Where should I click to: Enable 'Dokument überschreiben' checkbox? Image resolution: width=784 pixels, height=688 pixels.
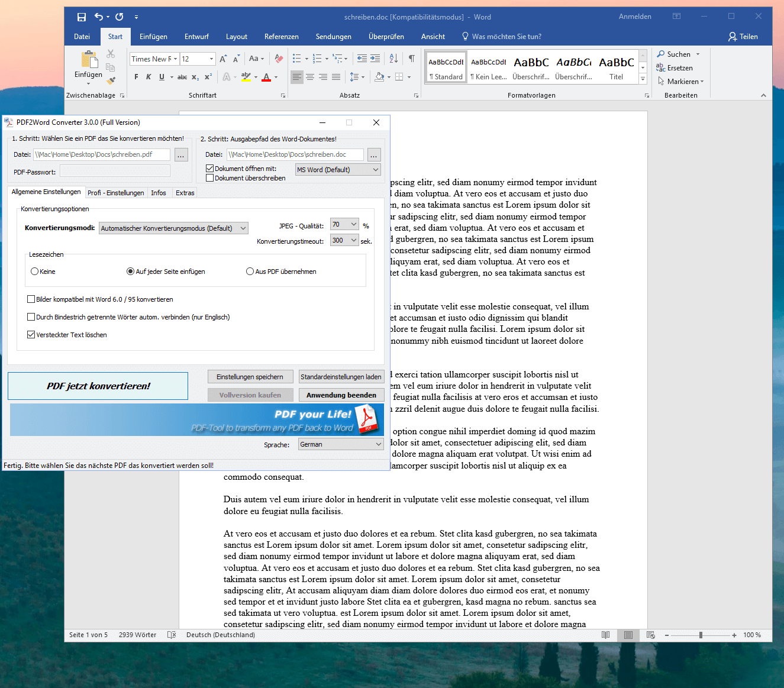[x=209, y=178]
